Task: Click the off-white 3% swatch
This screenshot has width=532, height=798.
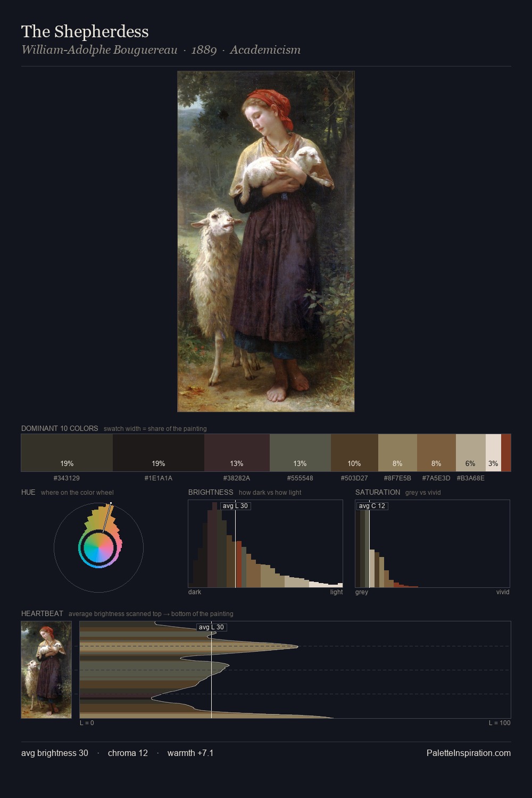Action: [x=493, y=453]
